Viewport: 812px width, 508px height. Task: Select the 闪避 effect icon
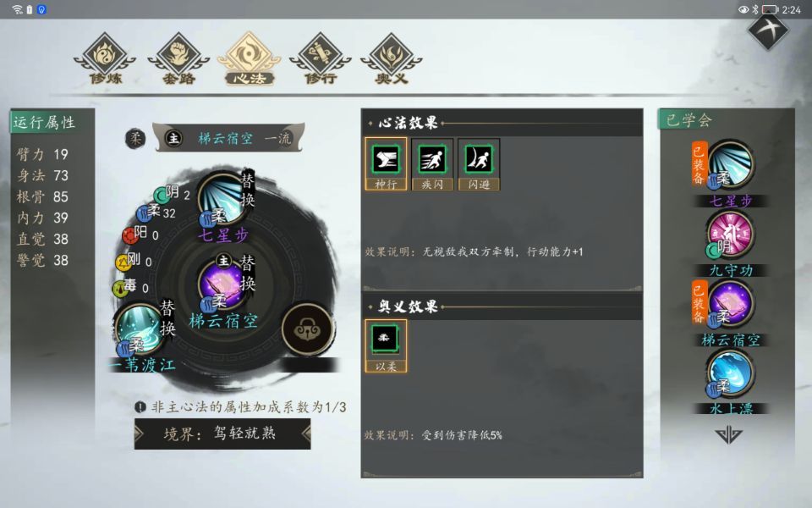479,164
